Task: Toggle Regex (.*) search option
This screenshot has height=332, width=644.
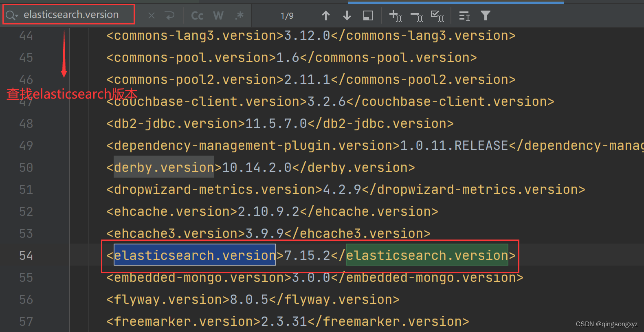Action: point(240,15)
